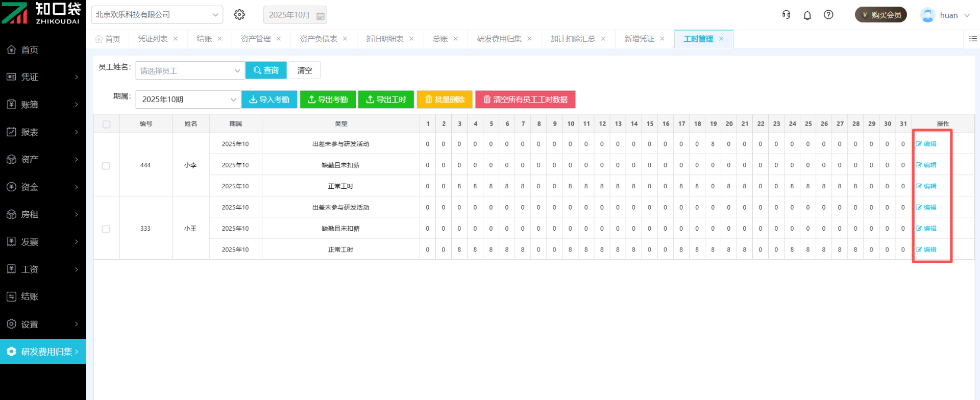Viewport: 980px width, 400px height.
Task: Expand 报表 in the sidebar menu
Action: click(x=43, y=132)
